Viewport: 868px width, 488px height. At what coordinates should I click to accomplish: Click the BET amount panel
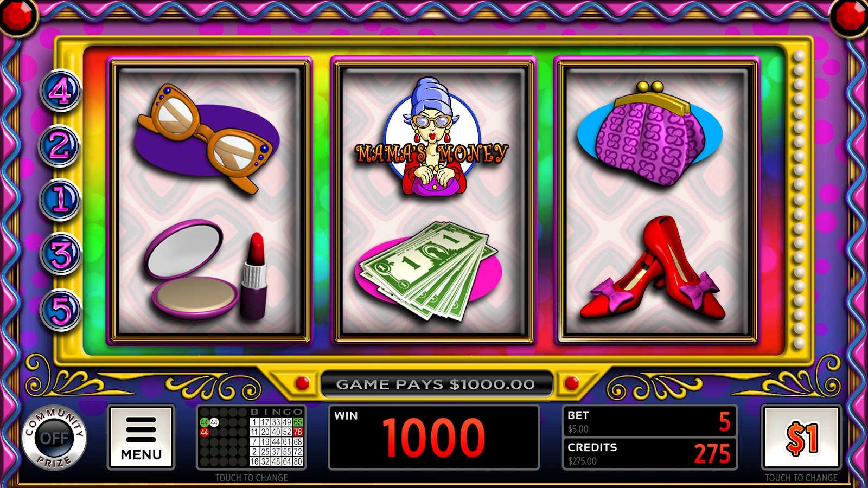coord(650,421)
